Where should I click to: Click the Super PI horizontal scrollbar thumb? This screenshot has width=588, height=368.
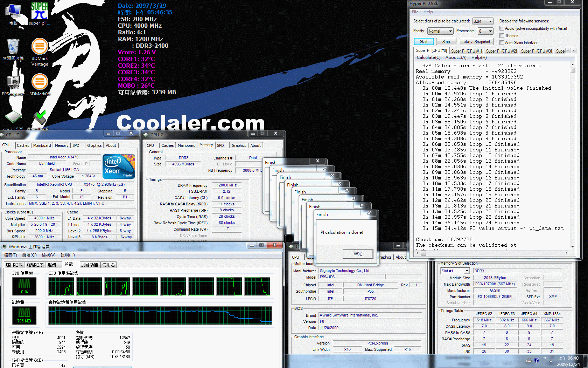pyautogui.click(x=423, y=253)
